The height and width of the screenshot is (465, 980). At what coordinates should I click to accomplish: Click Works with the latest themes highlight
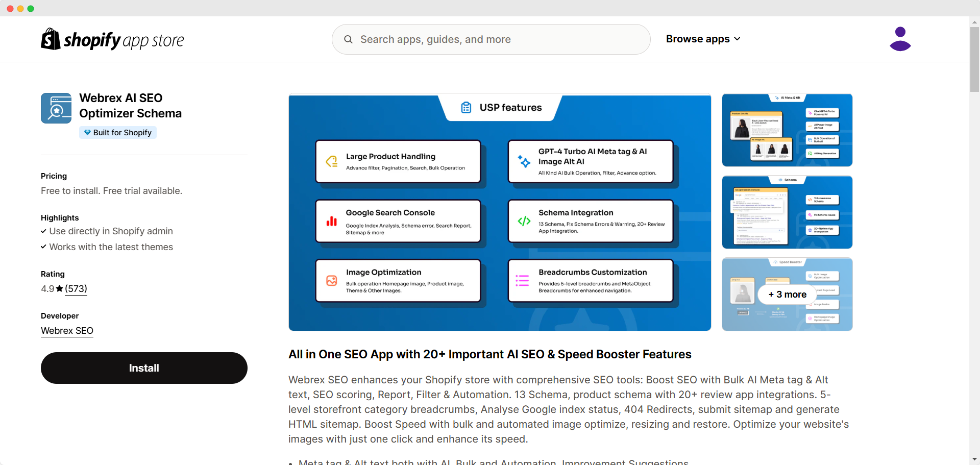point(111,247)
